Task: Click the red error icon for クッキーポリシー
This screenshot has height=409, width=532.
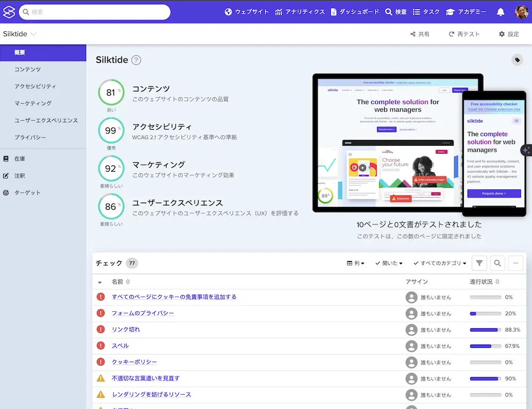Action: click(101, 362)
